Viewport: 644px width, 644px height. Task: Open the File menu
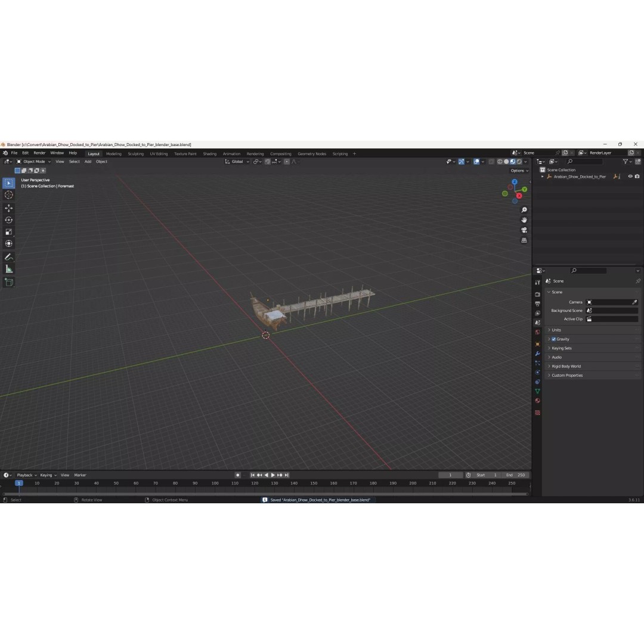14,153
